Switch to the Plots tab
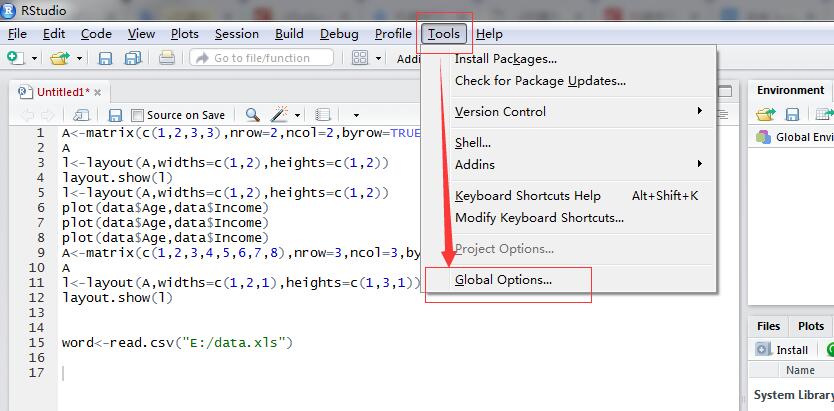Screen dimensions: 834x411 (811, 326)
